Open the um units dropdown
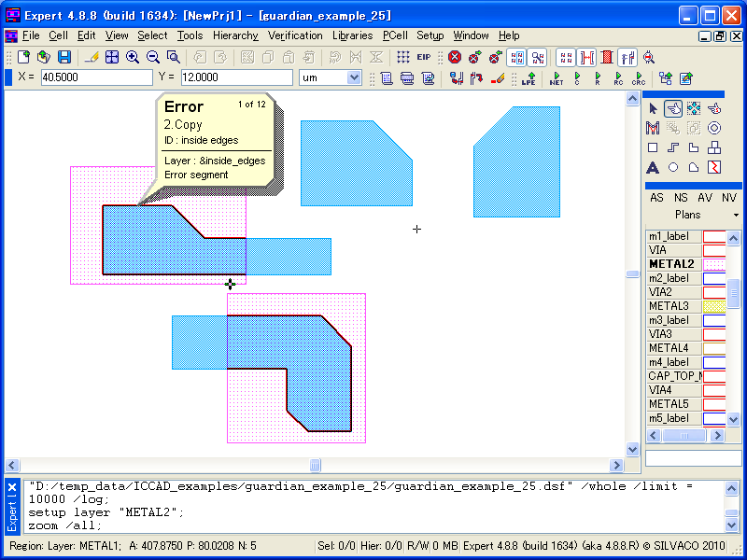The image size is (747, 560). [330, 77]
